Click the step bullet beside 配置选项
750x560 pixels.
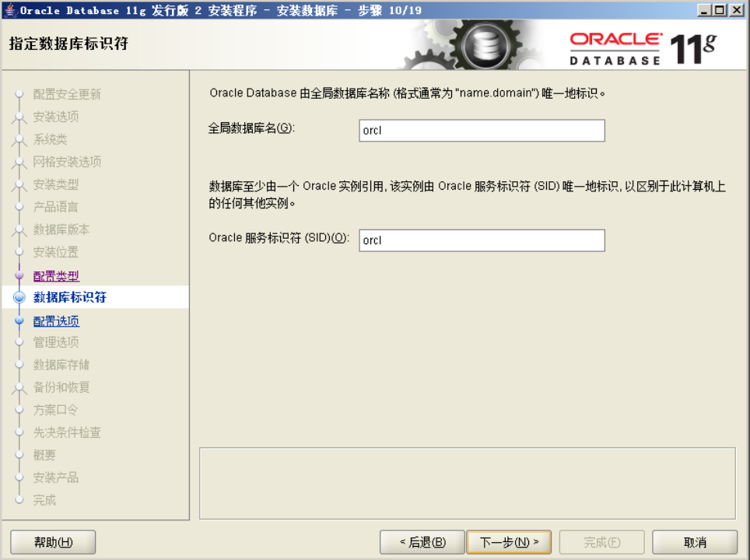[x=19, y=321]
